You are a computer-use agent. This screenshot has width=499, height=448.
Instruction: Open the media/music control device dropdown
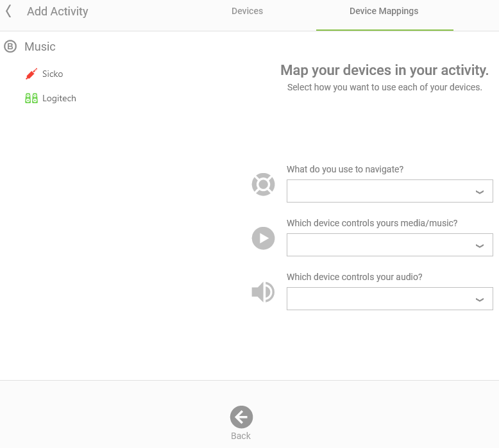389,245
